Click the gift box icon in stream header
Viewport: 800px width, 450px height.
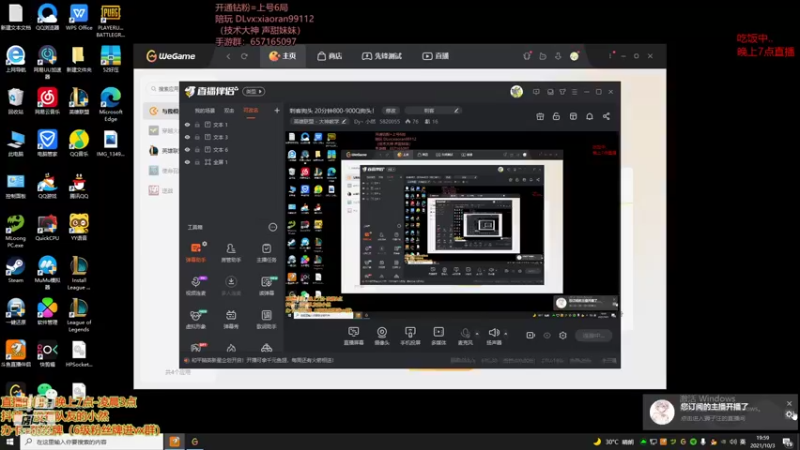point(540,116)
